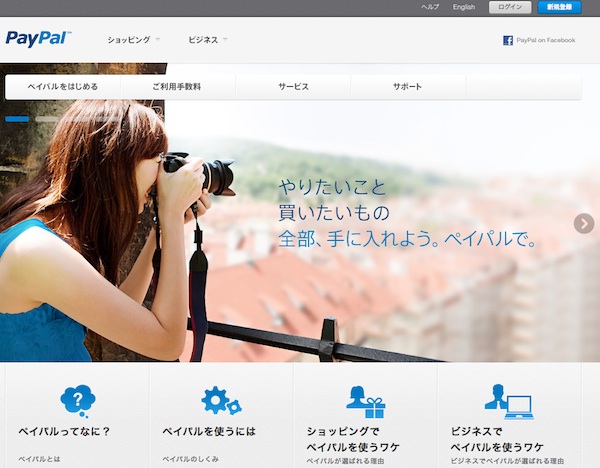Click the Facebook icon in header
The height and width of the screenshot is (468, 600).
coord(508,40)
